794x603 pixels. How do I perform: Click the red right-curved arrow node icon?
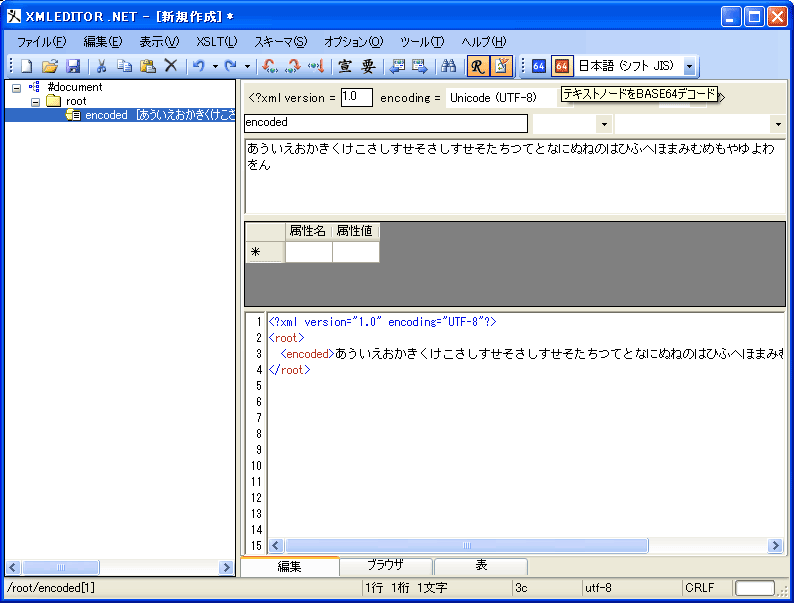[x=293, y=66]
